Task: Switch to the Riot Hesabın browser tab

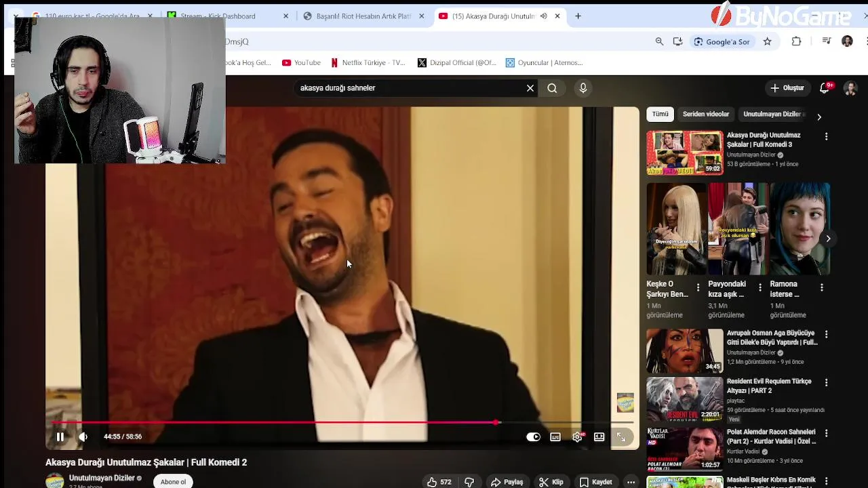Action: pyautogui.click(x=362, y=16)
